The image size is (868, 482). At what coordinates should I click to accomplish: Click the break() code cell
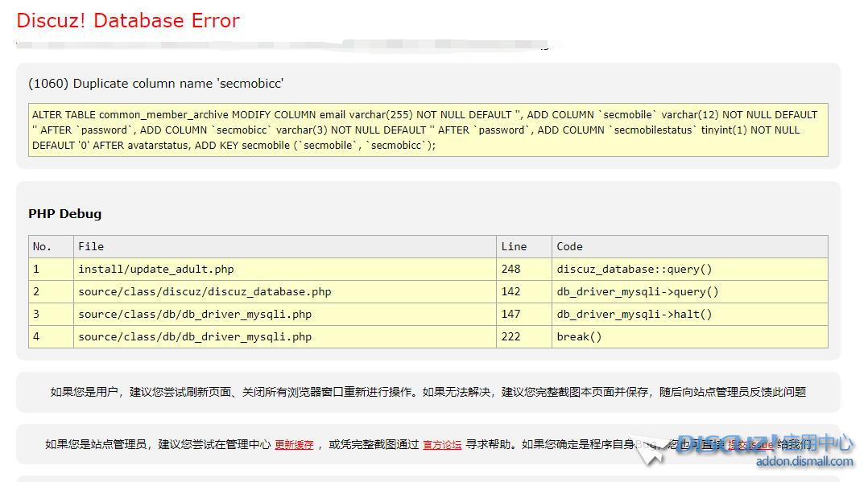[579, 336]
